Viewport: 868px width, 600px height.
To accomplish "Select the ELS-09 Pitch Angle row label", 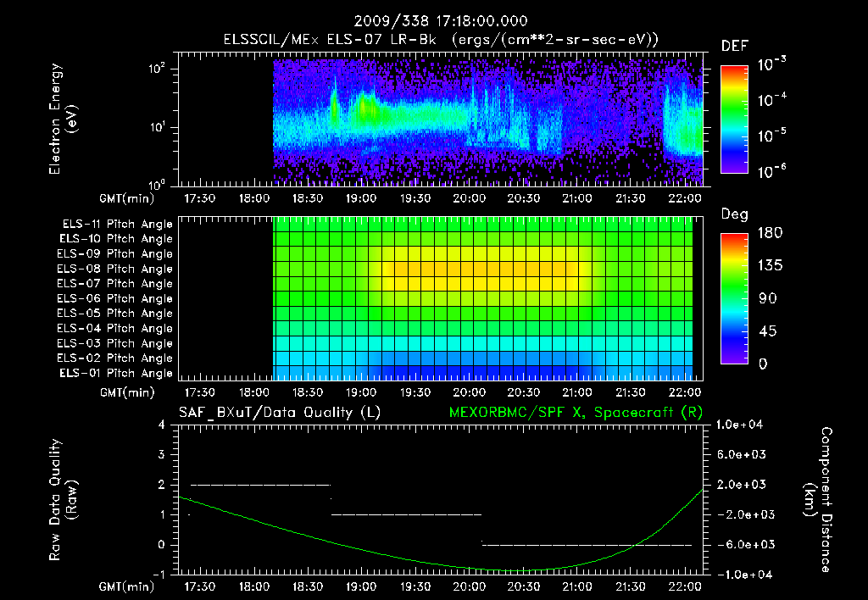I will pyautogui.click(x=115, y=254).
